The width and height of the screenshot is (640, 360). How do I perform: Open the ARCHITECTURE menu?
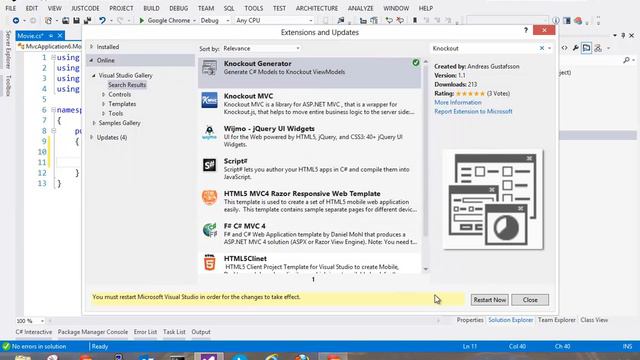[x=317, y=8]
